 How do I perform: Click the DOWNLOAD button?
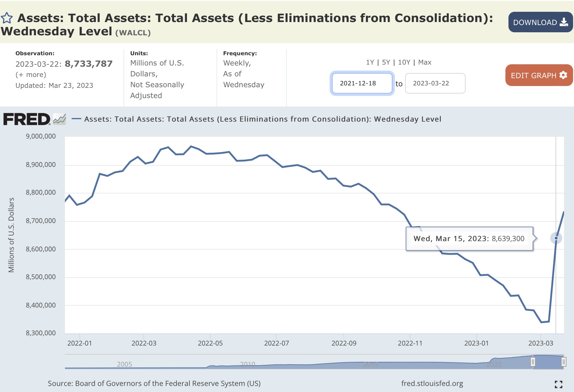(540, 22)
